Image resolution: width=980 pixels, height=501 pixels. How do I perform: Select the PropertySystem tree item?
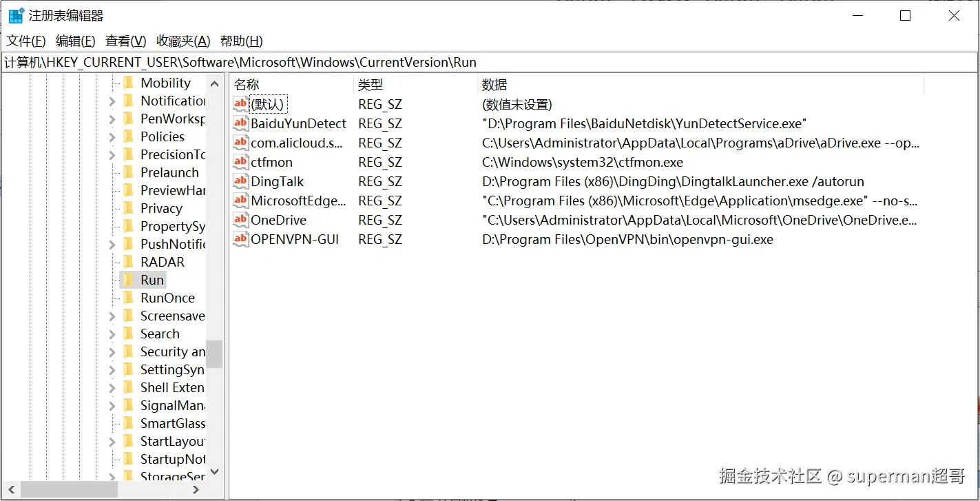coord(173,226)
